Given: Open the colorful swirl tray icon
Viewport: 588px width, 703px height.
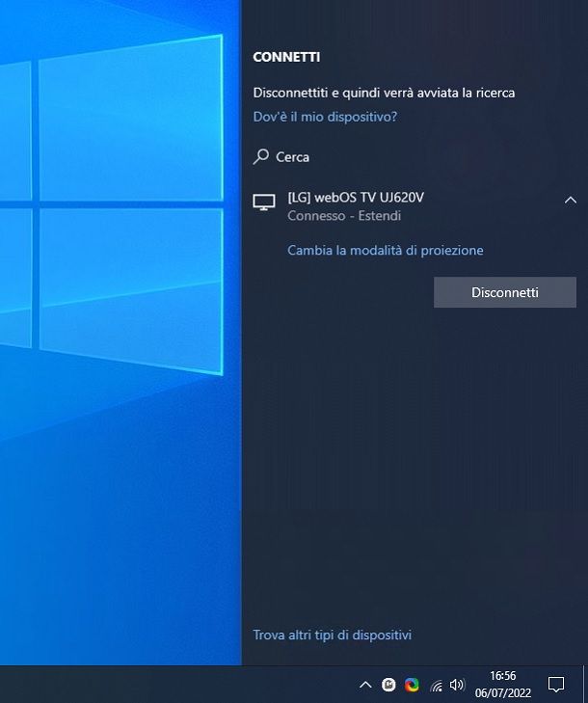Looking at the screenshot, I should [412, 685].
